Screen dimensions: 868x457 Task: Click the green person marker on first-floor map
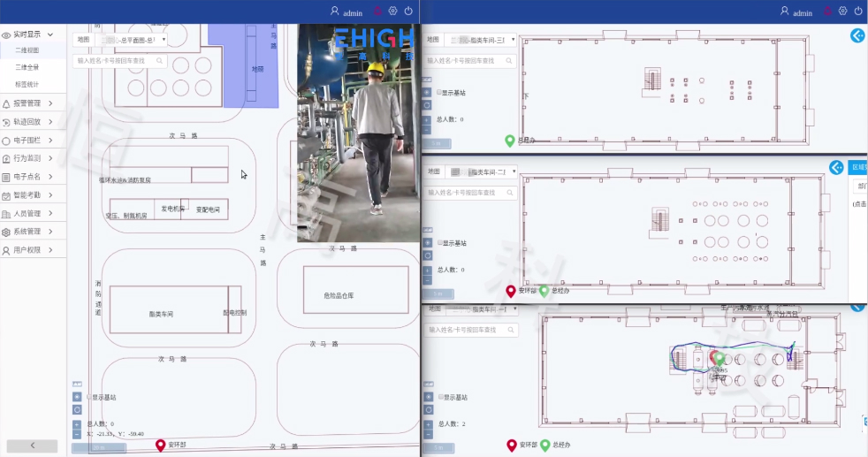point(720,359)
